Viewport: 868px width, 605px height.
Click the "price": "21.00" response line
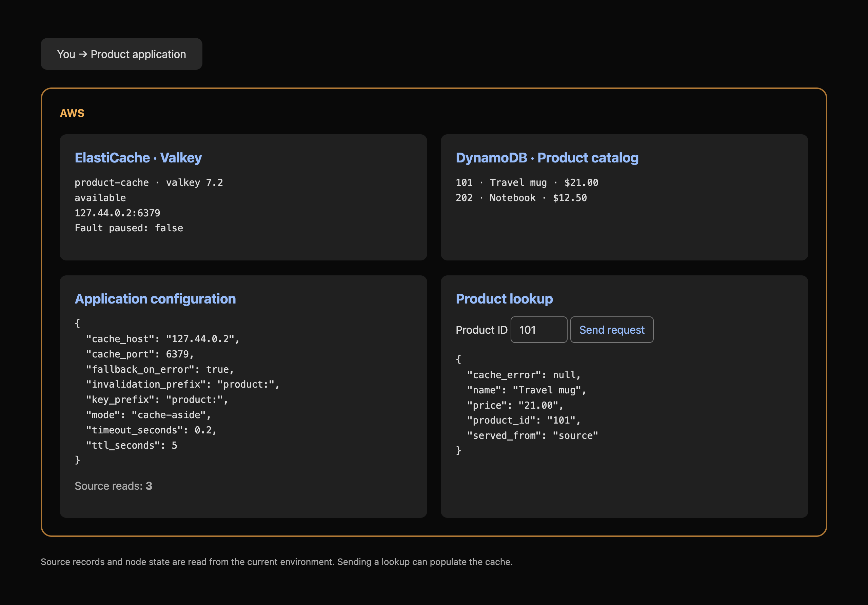click(x=515, y=405)
